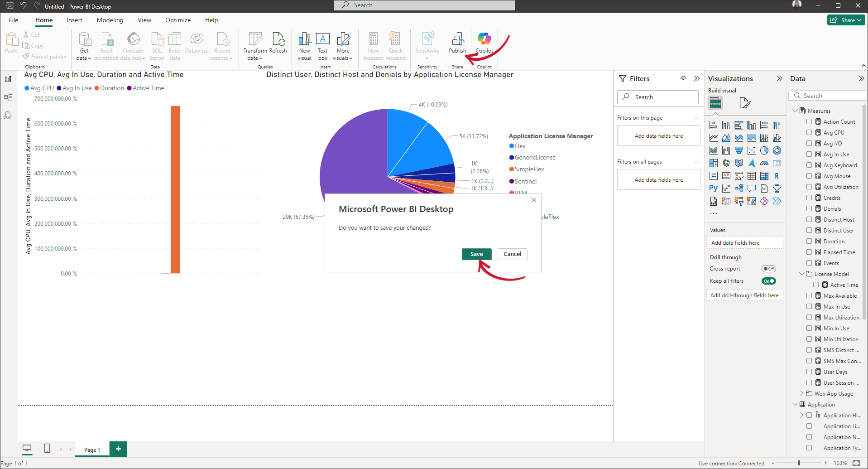Tick the Denials field checkbox
Viewport: 868px width, 469px height.
[x=809, y=208]
